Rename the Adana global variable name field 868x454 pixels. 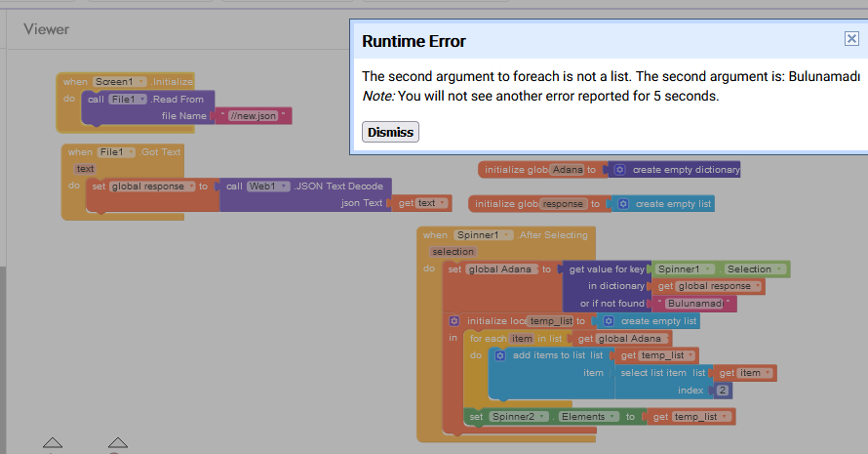point(568,170)
